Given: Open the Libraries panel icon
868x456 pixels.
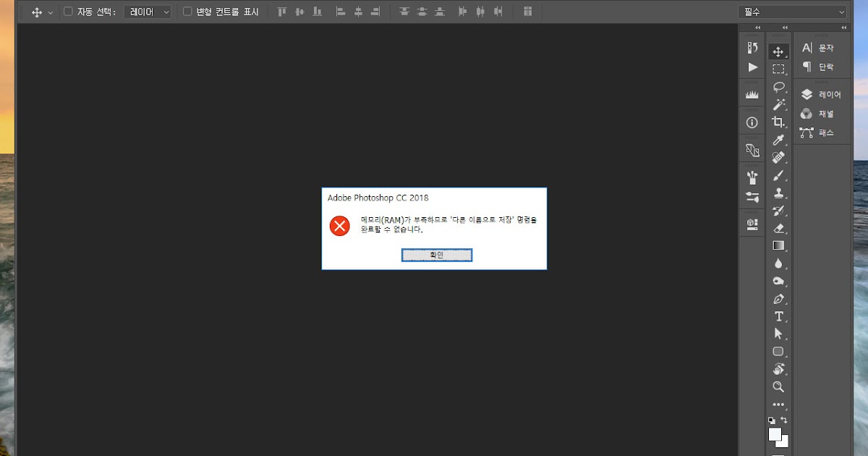Looking at the screenshot, I should point(752,224).
